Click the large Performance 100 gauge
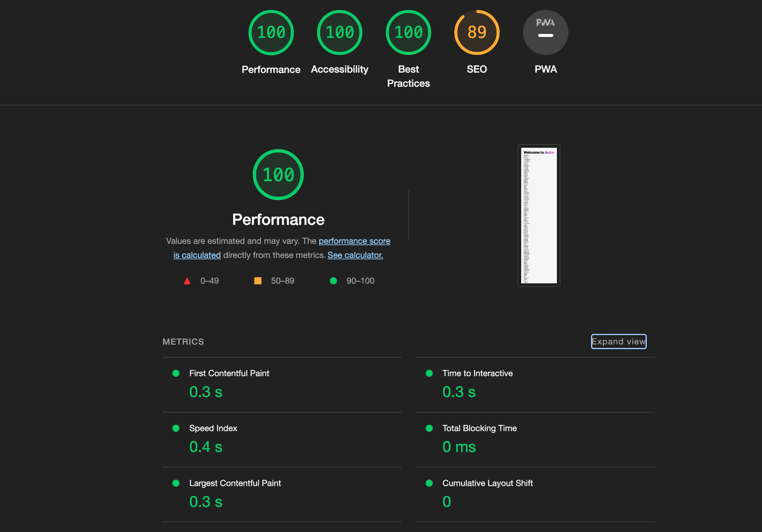Image resolution: width=762 pixels, height=532 pixels. 278,174
